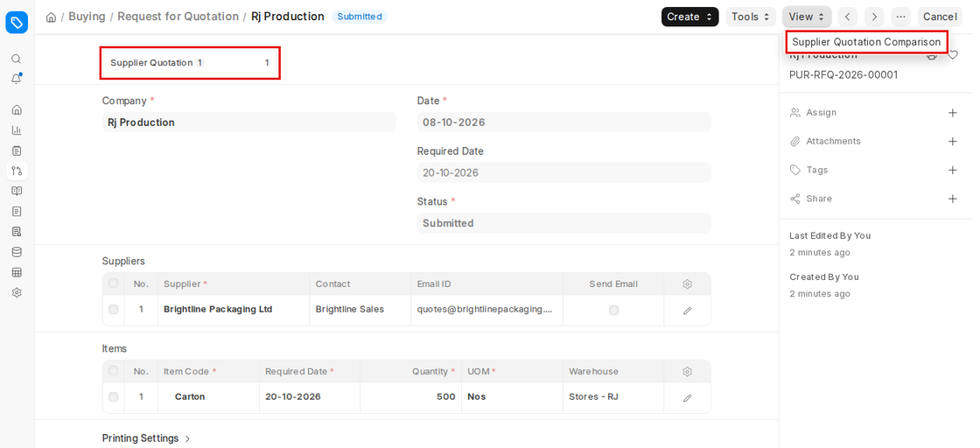Open the document-with-gear icon in sidebar
This screenshot has width=980, height=448.
(17, 232)
